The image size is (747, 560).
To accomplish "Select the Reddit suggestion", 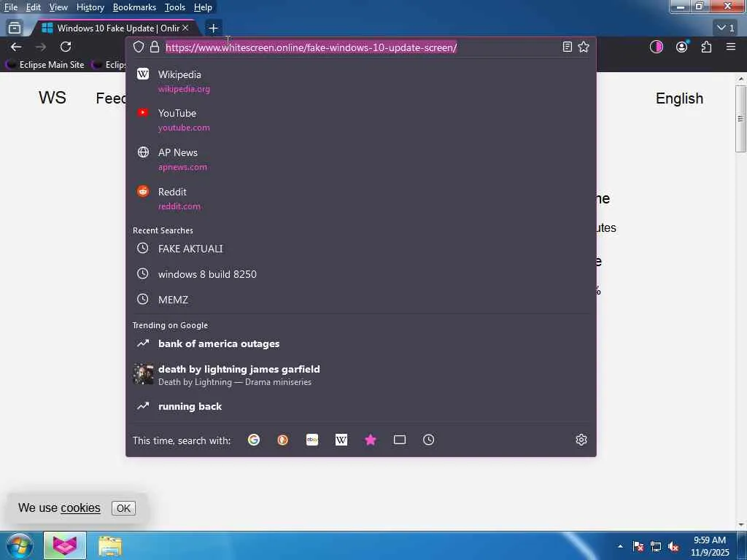I will point(360,198).
